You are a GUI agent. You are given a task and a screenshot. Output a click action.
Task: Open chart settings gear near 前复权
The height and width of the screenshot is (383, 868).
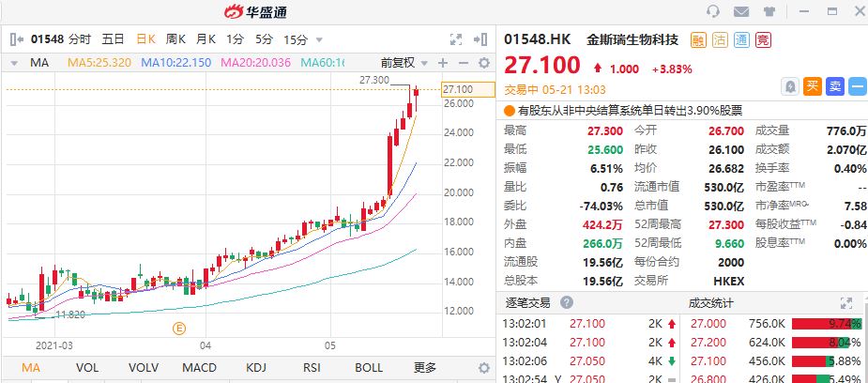484,63
